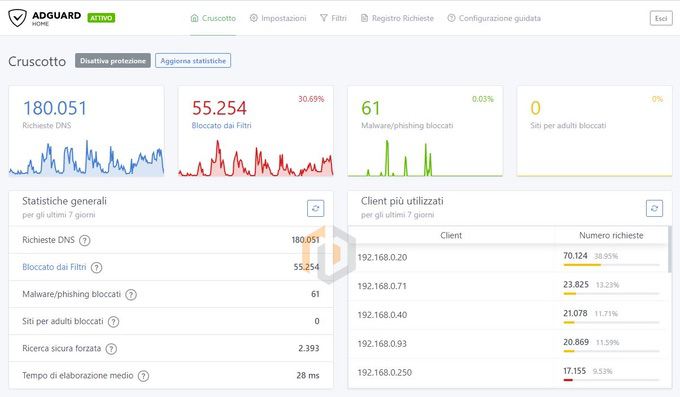Image resolution: width=680 pixels, height=397 pixels.
Task: Click the clients table scrollbar
Action: 670,249
